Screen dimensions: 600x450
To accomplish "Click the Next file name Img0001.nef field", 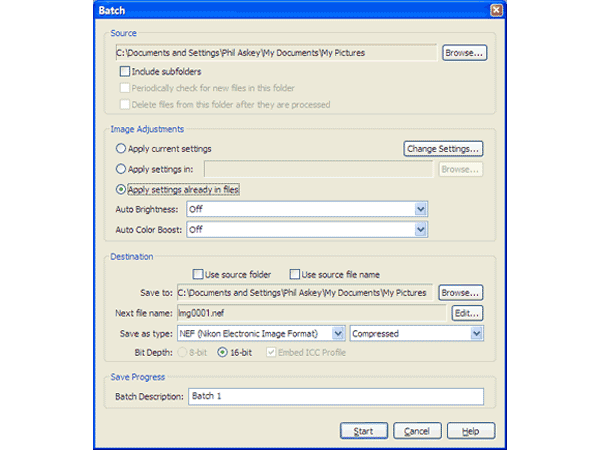I will coord(311,313).
